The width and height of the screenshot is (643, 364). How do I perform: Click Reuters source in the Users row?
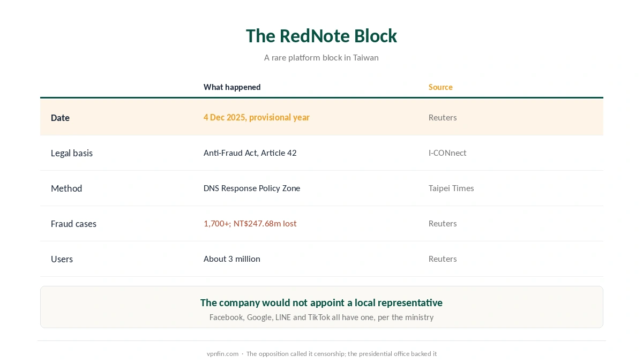pyautogui.click(x=443, y=259)
